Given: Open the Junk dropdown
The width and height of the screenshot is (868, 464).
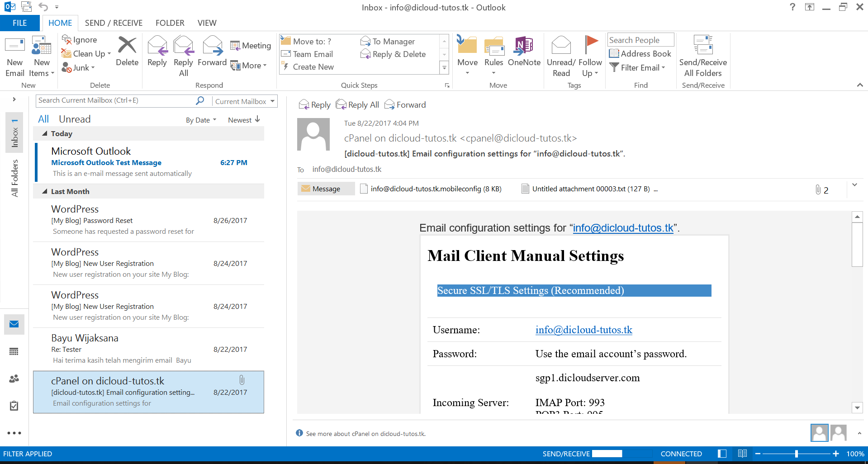Looking at the screenshot, I should pos(78,67).
